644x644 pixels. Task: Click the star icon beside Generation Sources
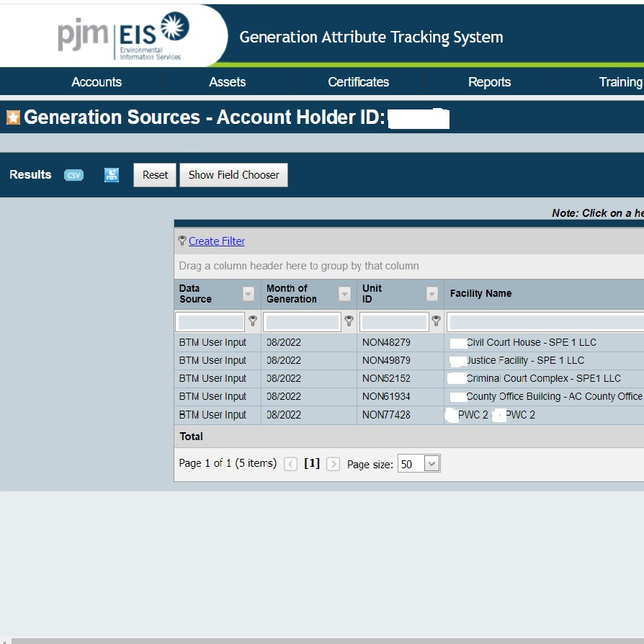pos(13,117)
